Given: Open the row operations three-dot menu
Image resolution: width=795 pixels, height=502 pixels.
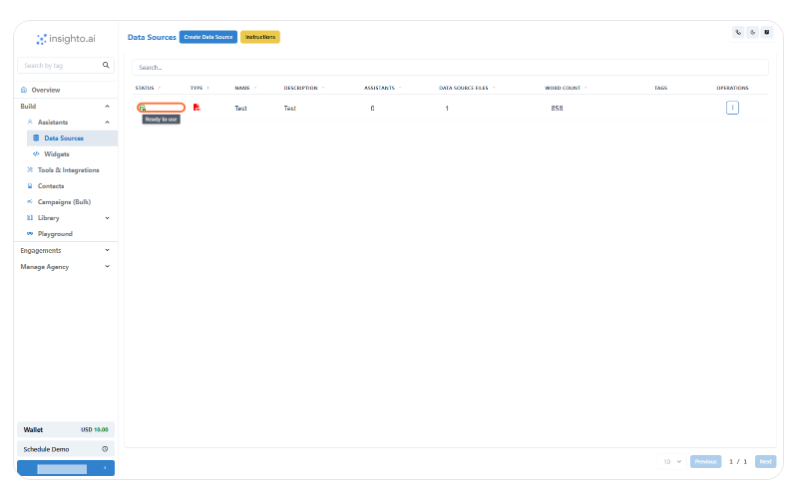Looking at the screenshot, I should pos(732,107).
